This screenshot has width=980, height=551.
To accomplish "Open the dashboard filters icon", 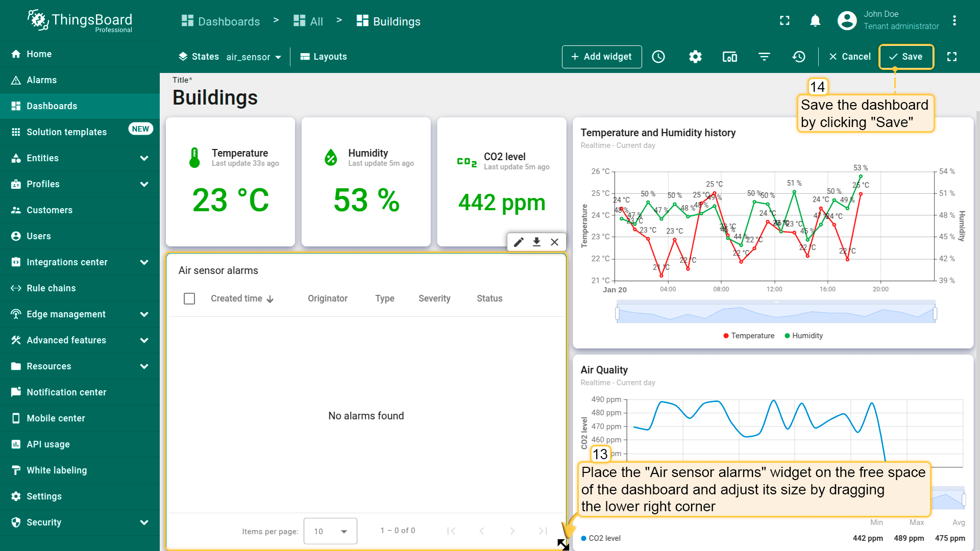I will [764, 57].
